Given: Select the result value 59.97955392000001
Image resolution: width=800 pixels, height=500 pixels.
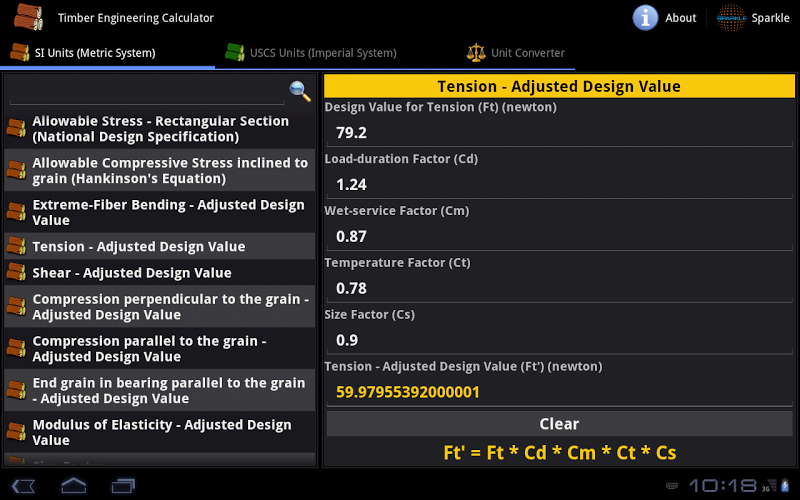Looking at the screenshot, I should click(408, 392).
